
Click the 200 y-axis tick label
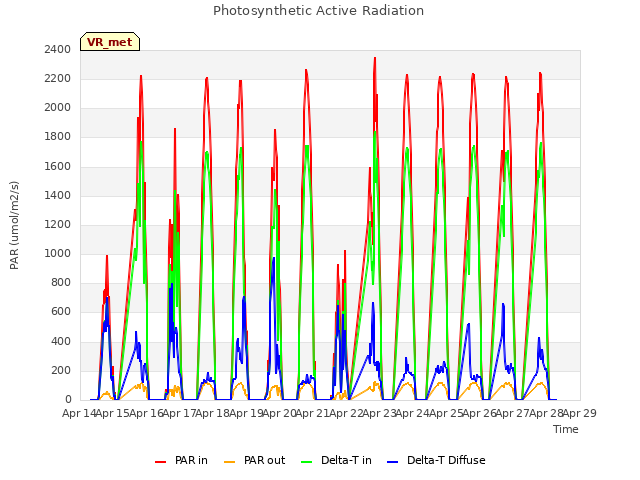click(x=61, y=371)
